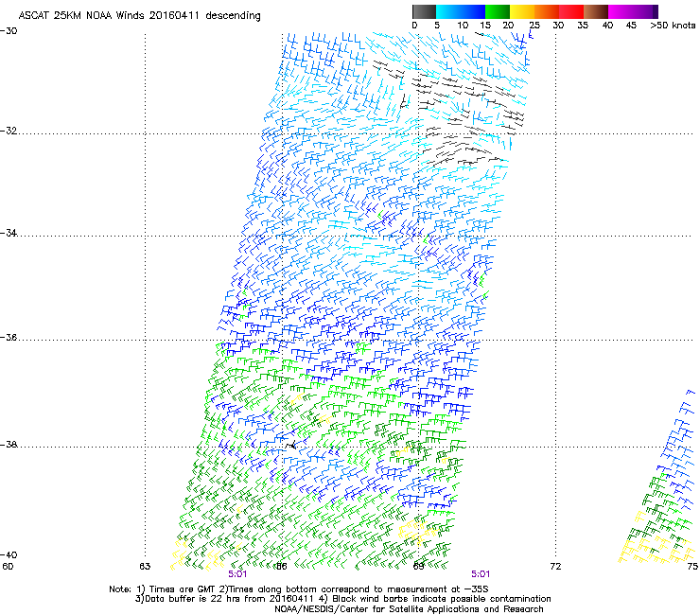Click the '60' longitude axis label
The image size is (700, 615).
[x=8, y=567]
